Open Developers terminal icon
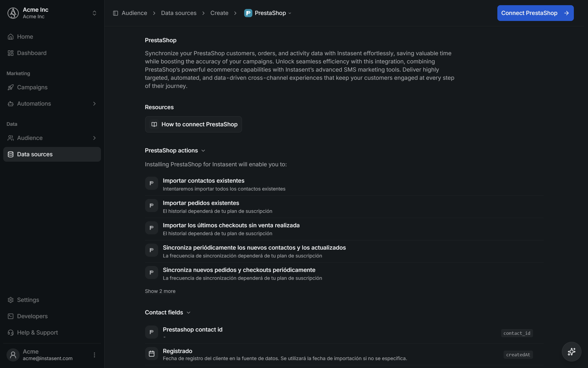The image size is (588, 368). (x=11, y=316)
